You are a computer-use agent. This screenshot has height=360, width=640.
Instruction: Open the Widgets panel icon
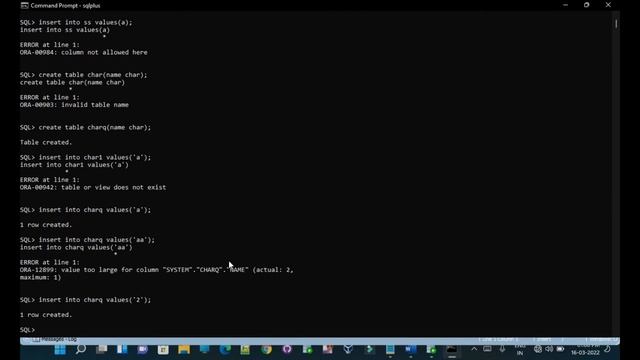tap(122, 349)
